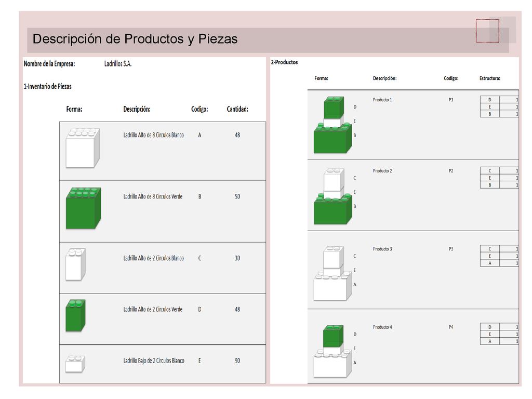Select the inventory 'Codigo:' column header
Image resolution: width=532 pixels, height=399 pixels.
[x=199, y=109]
